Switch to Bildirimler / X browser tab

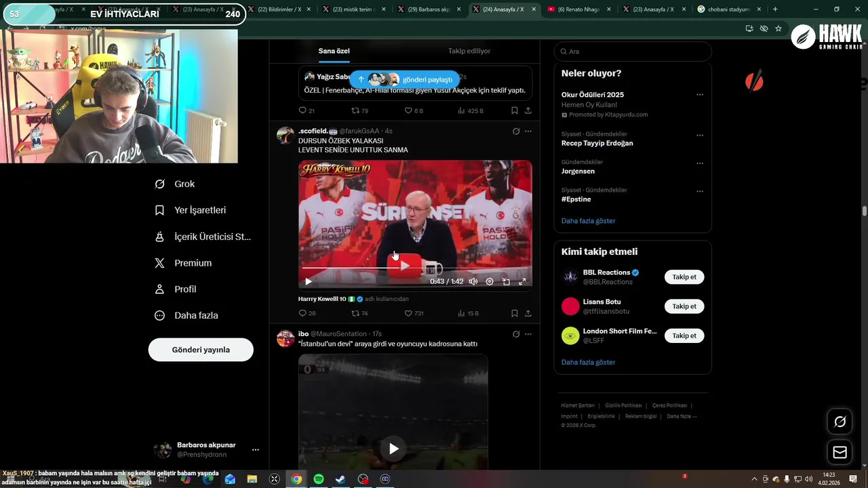(279, 9)
